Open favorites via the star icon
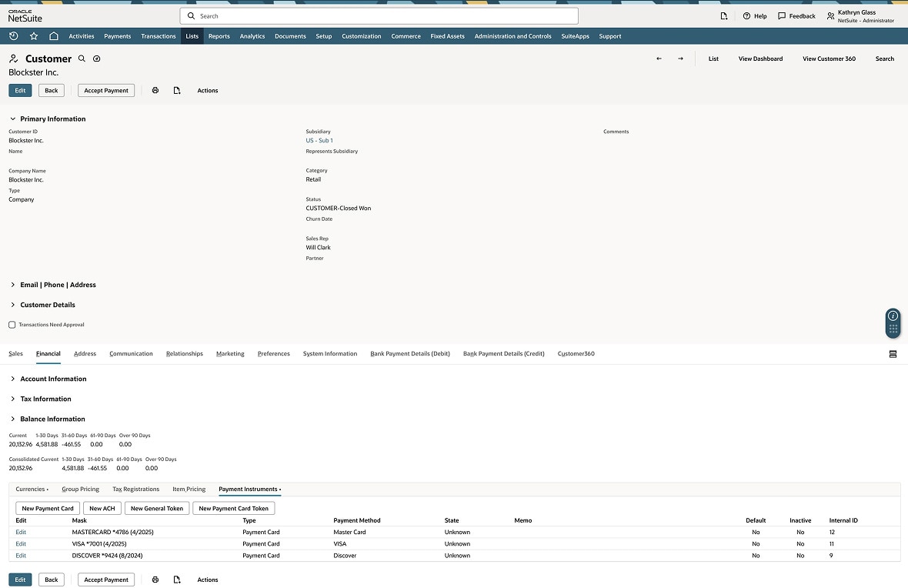Image resolution: width=908 pixels, height=588 pixels. 33,35
